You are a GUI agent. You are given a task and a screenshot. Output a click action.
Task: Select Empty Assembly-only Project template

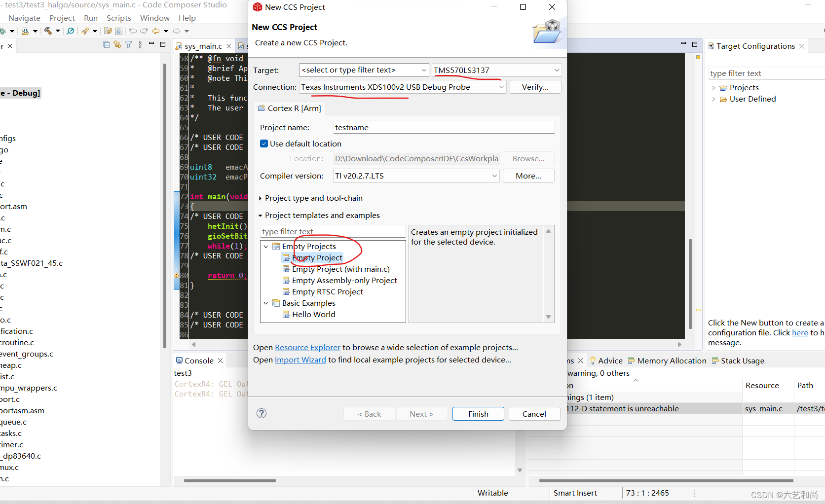click(x=344, y=280)
